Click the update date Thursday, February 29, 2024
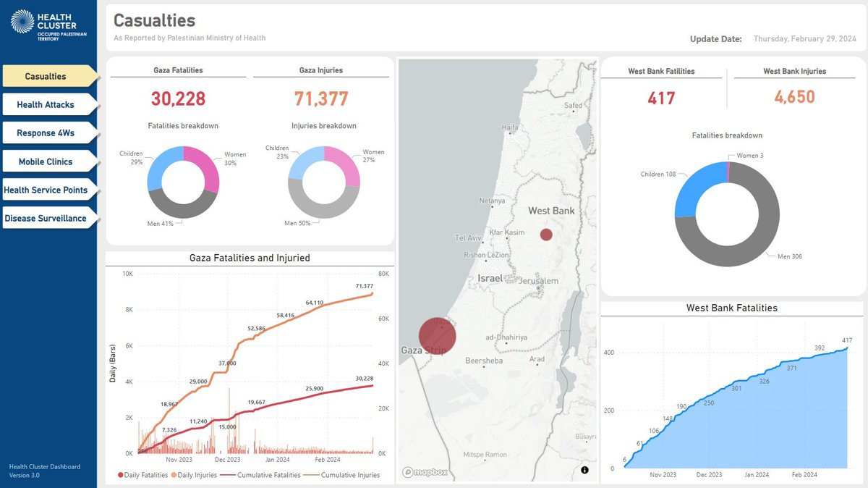Viewport: 868px width, 488px height. point(804,39)
